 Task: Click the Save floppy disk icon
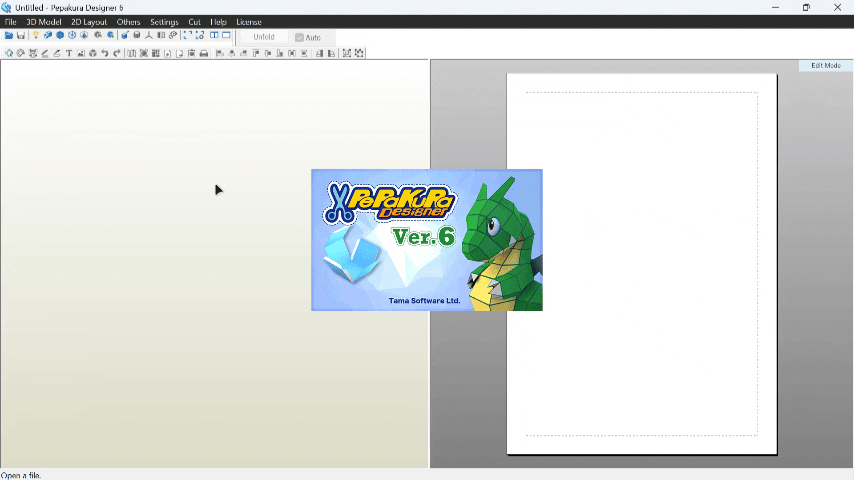[x=21, y=35]
